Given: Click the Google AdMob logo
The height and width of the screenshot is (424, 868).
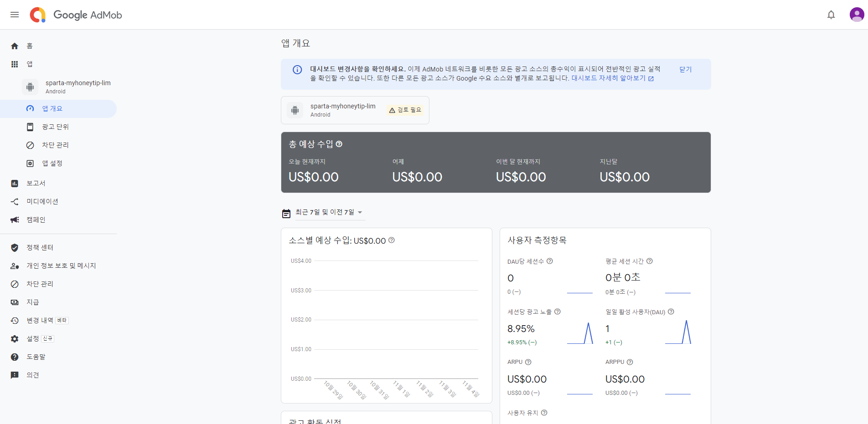Looking at the screenshot, I should 76,15.
